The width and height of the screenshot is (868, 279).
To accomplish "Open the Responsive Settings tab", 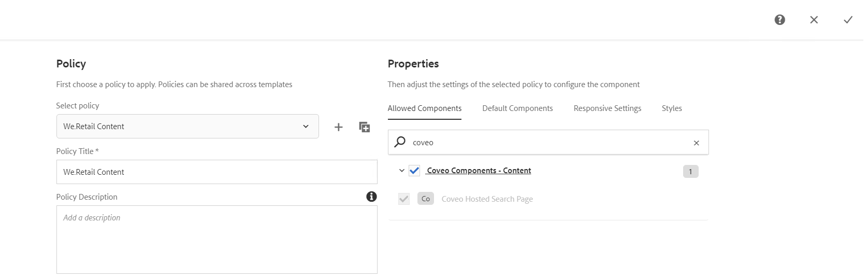I will pos(607,108).
